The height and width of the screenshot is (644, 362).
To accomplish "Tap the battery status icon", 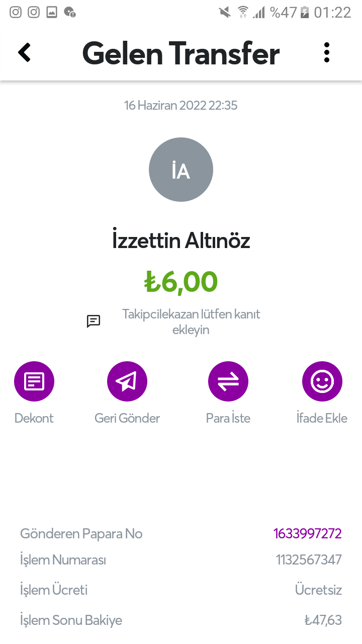I will click(x=304, y=12).
